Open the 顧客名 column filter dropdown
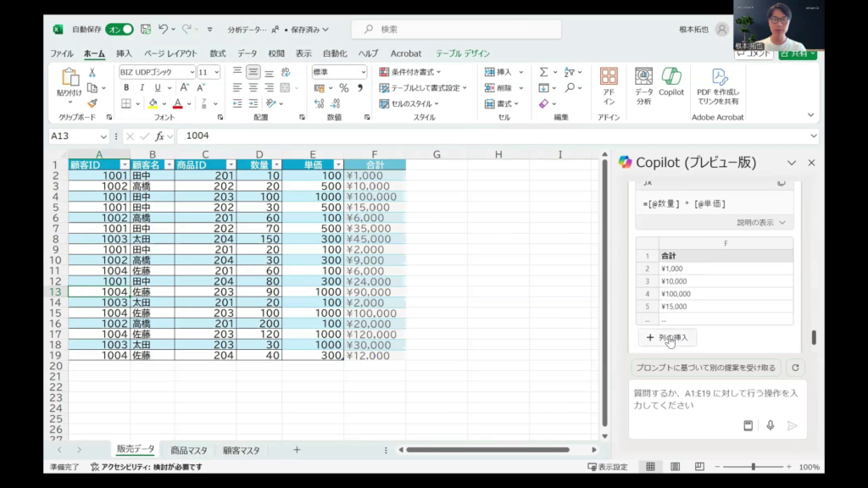 [x=169, y=164]
